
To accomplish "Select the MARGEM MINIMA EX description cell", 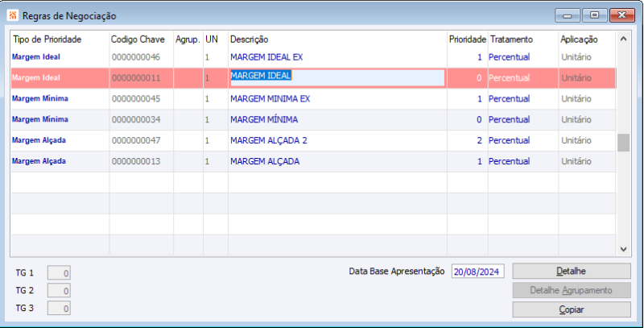I will coord(337,98).
